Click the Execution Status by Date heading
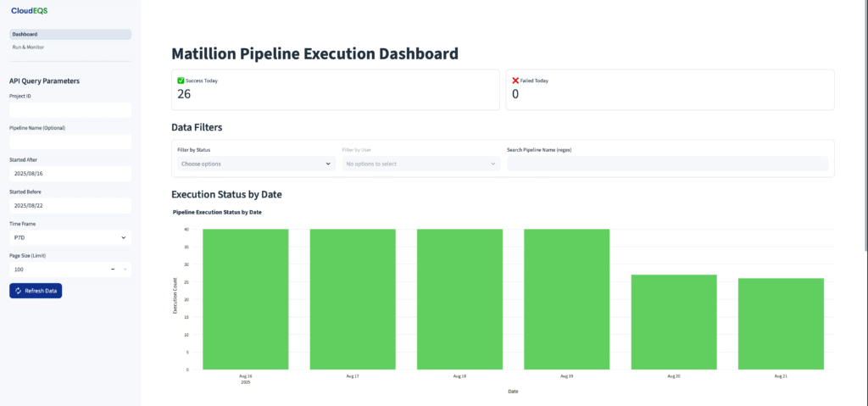 [227, 194]
